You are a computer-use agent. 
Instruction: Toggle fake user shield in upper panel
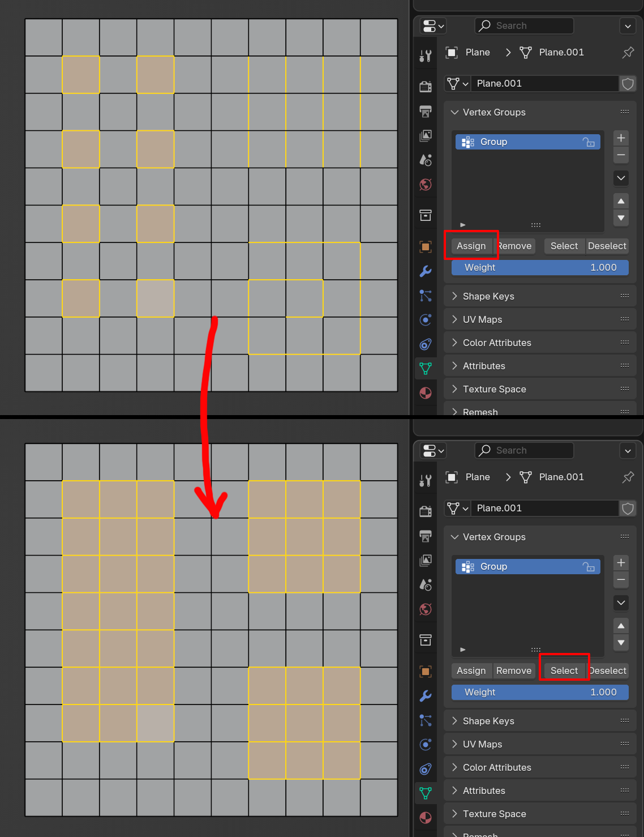[628, 84]
